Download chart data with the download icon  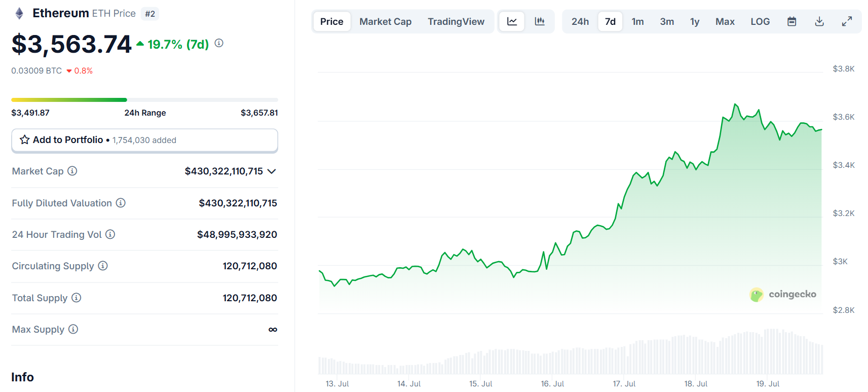coord(819,21)
